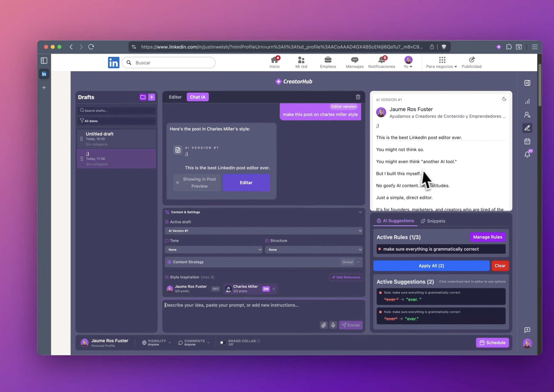Screen dimensions: 554x392
Task: Open the calendar icon in right sidebar
Action: coord(527,141)
